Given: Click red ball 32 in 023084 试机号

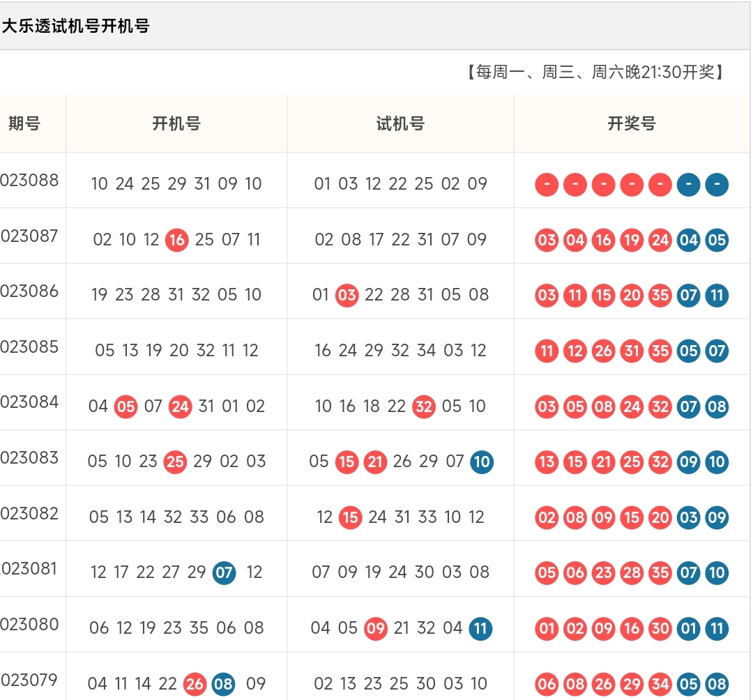Looking at the screenshot, I should point(424,406).
